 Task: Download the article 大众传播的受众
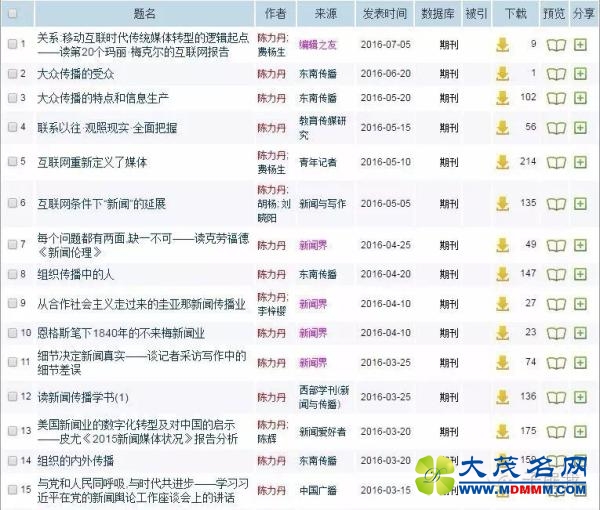[502, 74]
